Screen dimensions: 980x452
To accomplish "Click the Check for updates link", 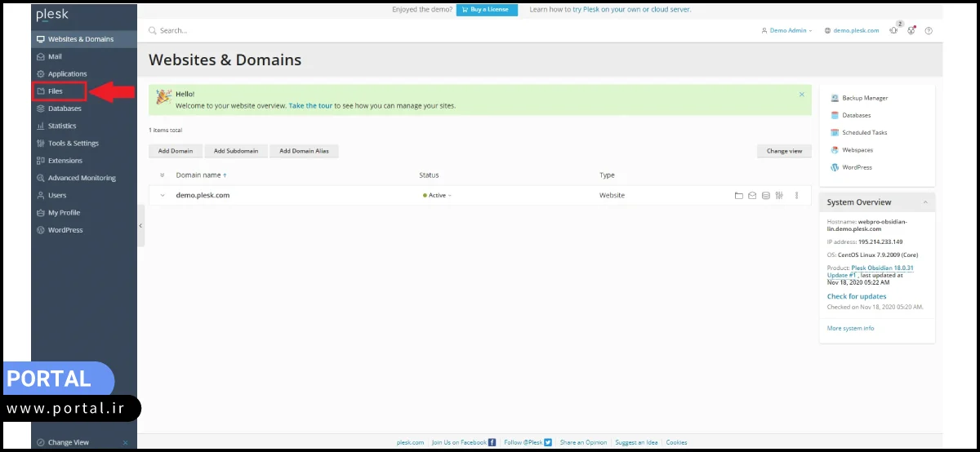I will click(856, 297).
